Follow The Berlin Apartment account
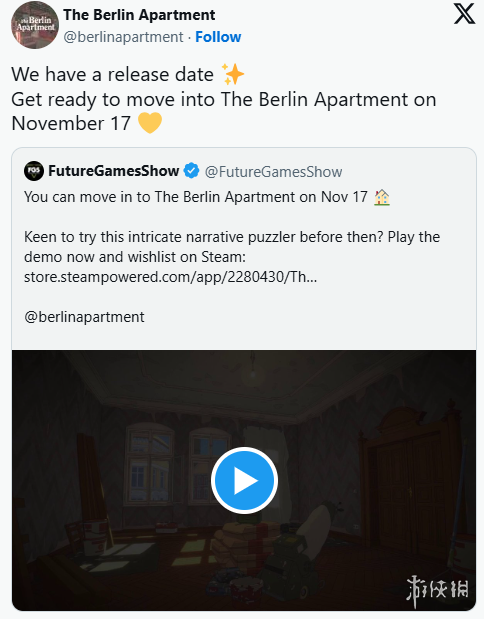The height and width of the screenshot is (619, 484). click(218, 37)
